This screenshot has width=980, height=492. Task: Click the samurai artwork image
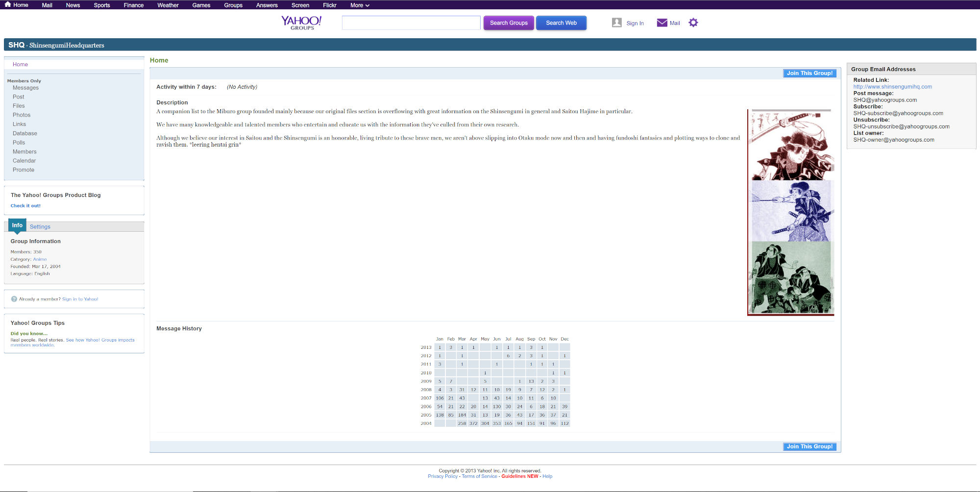click(791, 212)
